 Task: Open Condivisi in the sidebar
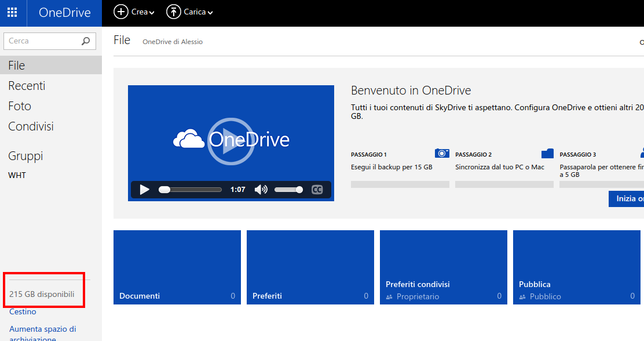coord(31,126)
